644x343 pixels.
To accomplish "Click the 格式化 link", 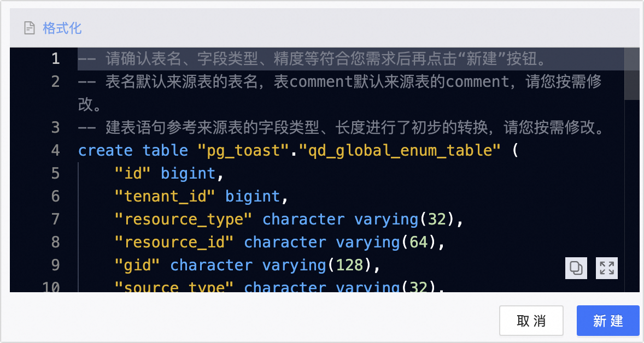I will [62, 28].
